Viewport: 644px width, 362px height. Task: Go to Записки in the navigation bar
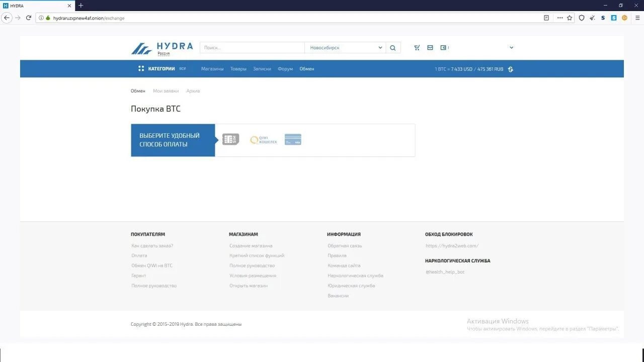pos(262,69)
